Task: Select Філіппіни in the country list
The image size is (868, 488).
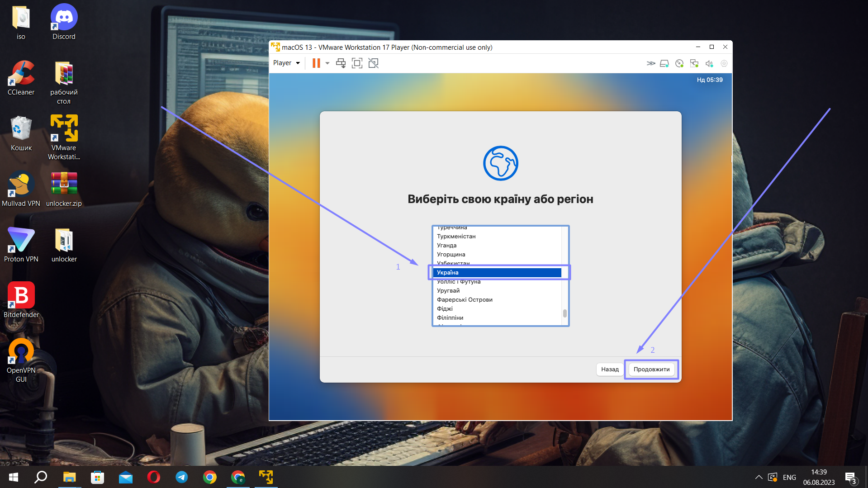Action: [x=497, y=317]
